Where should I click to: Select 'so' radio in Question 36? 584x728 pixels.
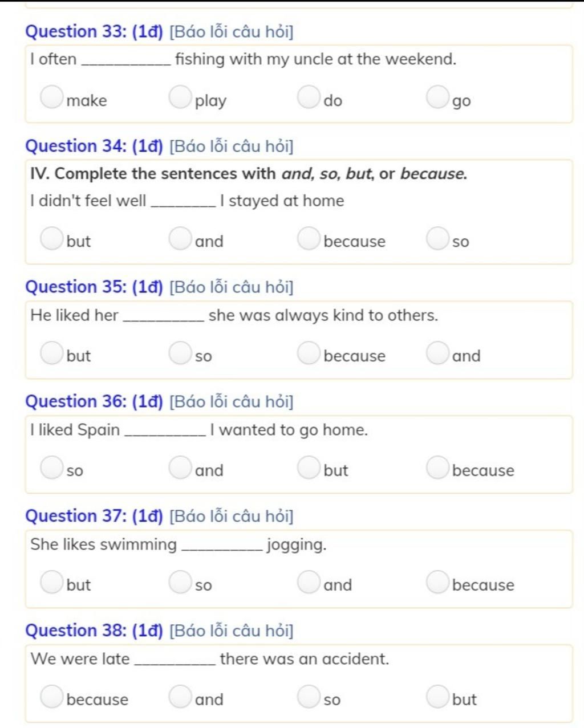tap(51, 467)
